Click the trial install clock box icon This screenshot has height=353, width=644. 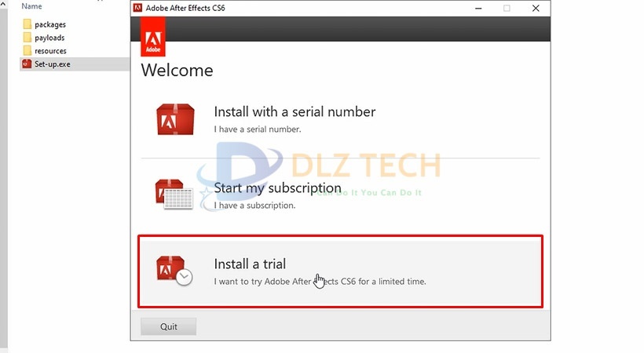(174, 271)
